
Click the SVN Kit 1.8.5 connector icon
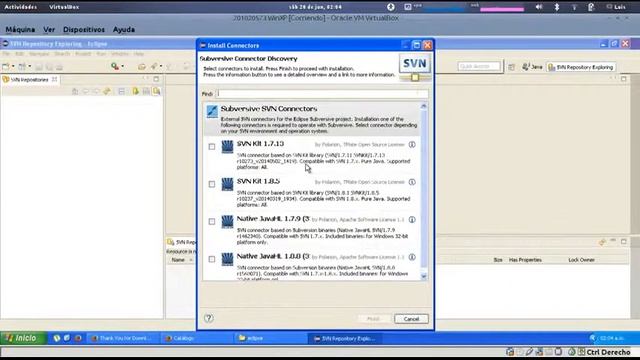[227, 184]
